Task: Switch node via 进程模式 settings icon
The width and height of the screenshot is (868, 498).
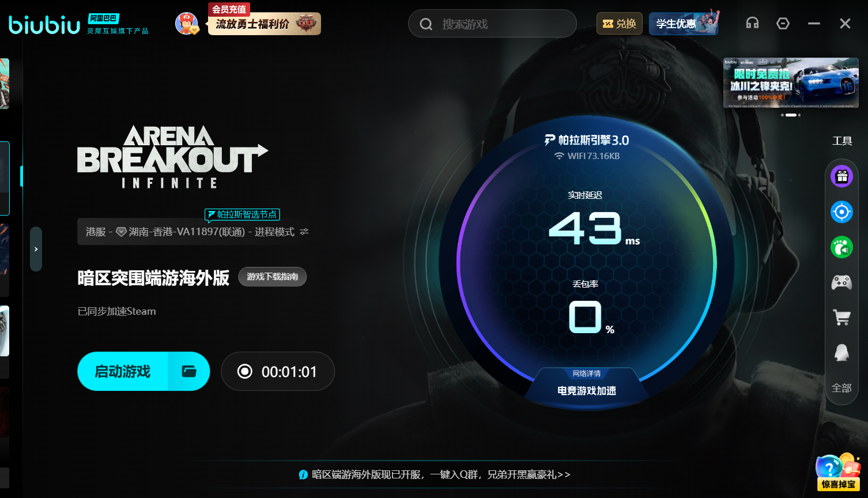Action: (x=304, y=232)
